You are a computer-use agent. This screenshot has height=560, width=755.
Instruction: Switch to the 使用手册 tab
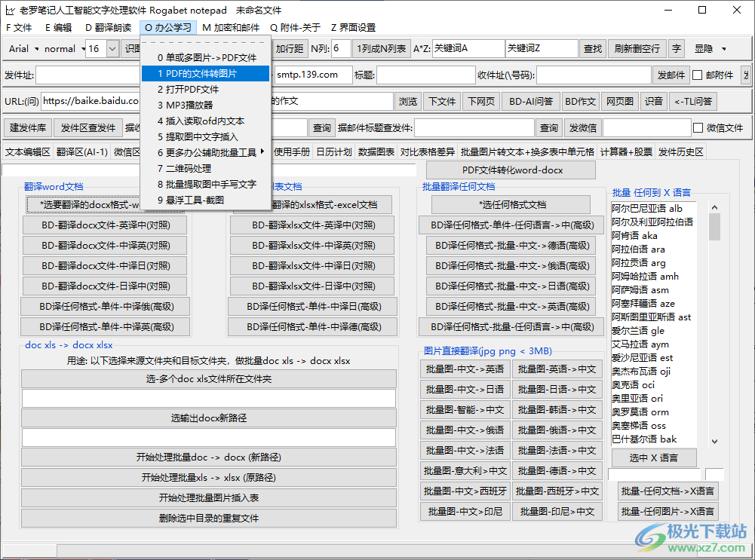pos(292,152)
